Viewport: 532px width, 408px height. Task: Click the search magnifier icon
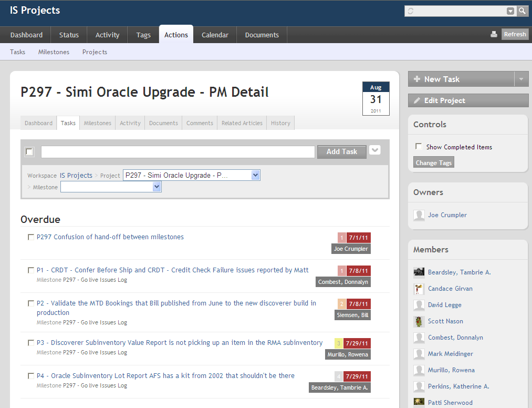click(523, 11)
